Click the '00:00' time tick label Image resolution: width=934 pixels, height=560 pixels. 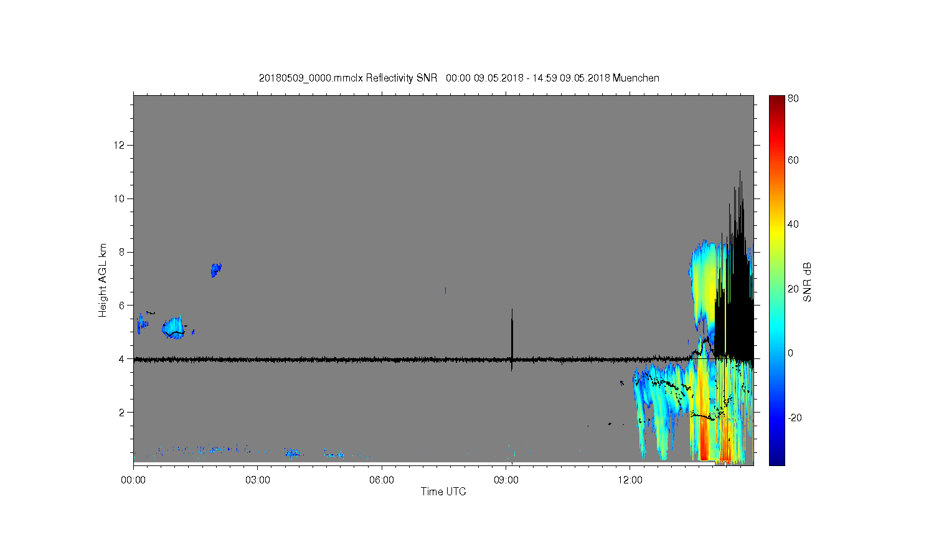click(133, 480)
